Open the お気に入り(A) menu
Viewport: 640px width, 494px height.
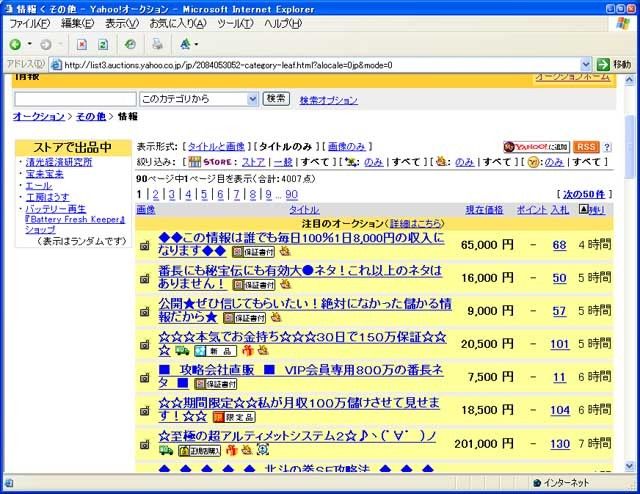(178, 24)
